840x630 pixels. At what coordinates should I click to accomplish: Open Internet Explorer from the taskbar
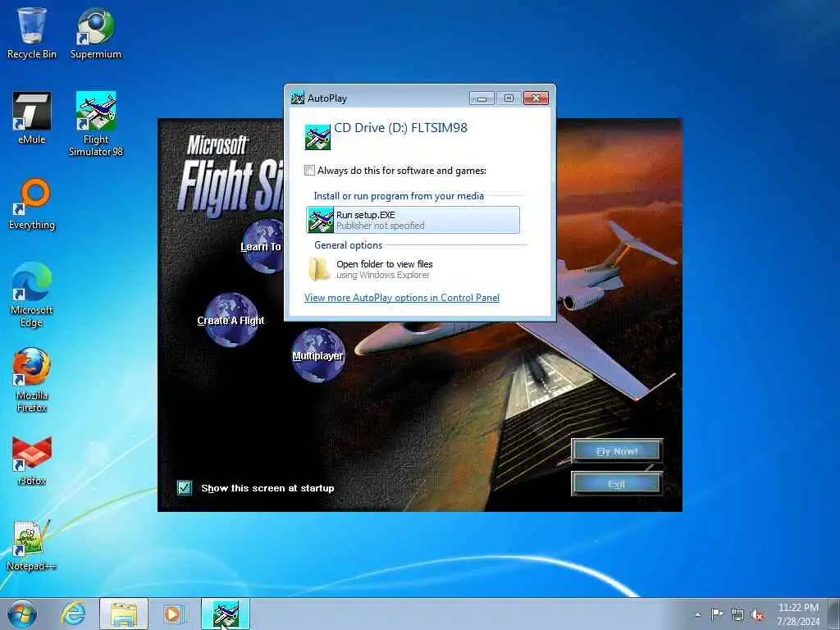point(73,614)
